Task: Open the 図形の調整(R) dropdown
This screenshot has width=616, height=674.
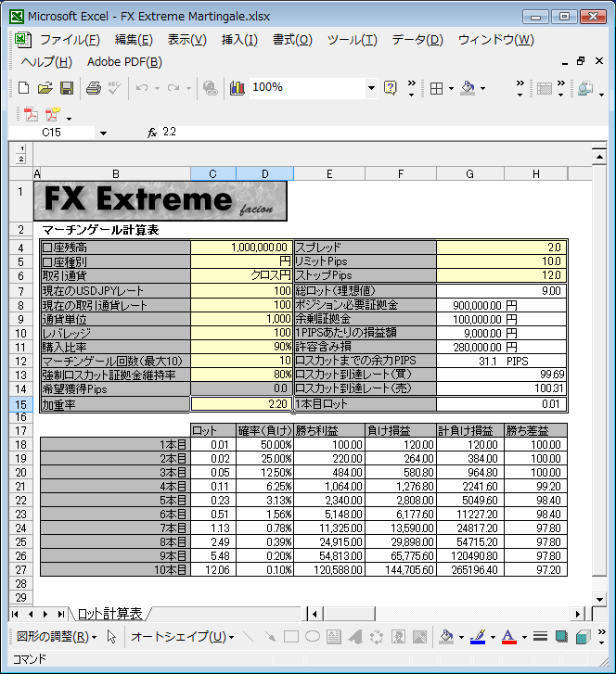Action: tap(57, 637)
